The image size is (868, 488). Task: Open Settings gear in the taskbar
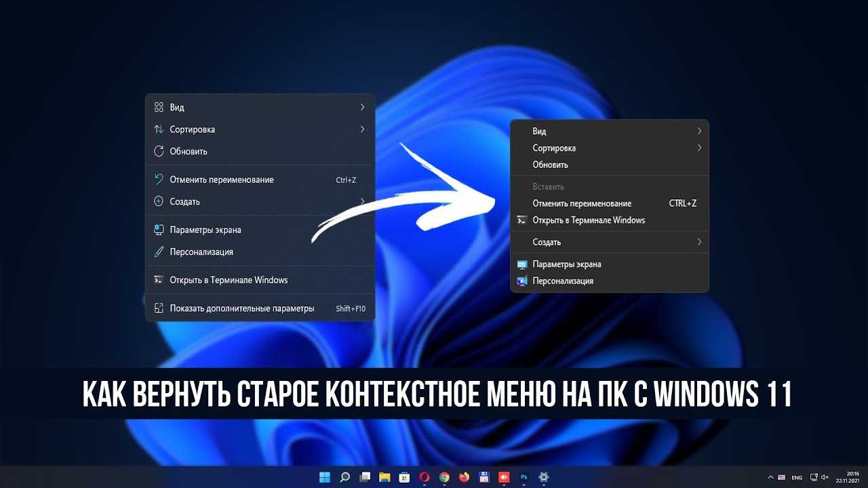pos(544,477)
